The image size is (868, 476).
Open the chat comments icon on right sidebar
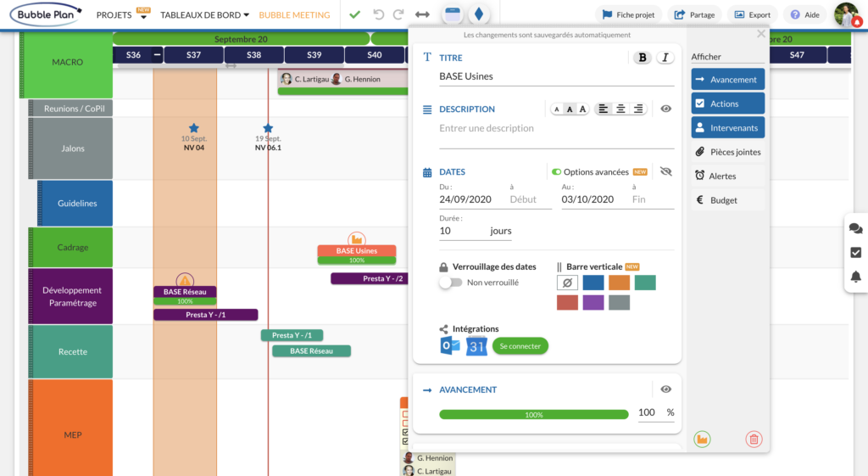click(855, 228)
